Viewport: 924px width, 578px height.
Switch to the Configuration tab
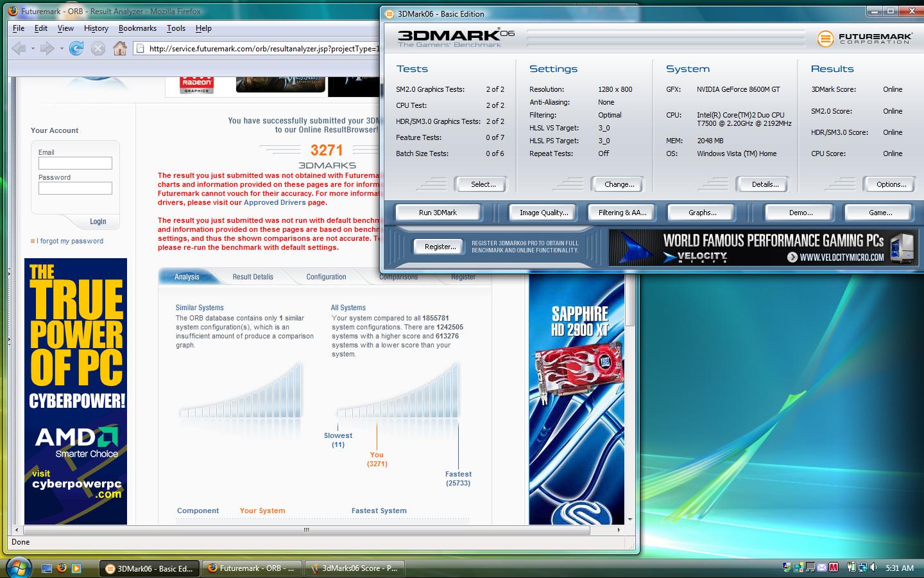coord(326,277)
